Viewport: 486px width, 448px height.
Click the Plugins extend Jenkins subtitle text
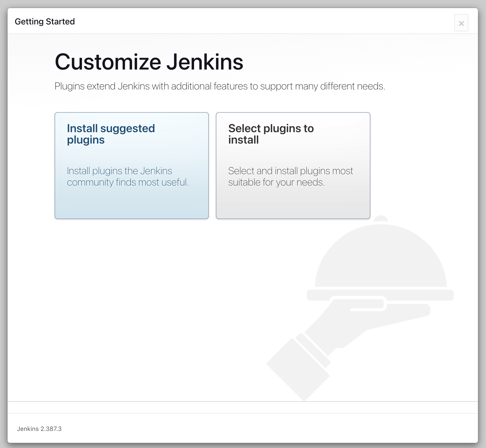click(x=219, y=86)
